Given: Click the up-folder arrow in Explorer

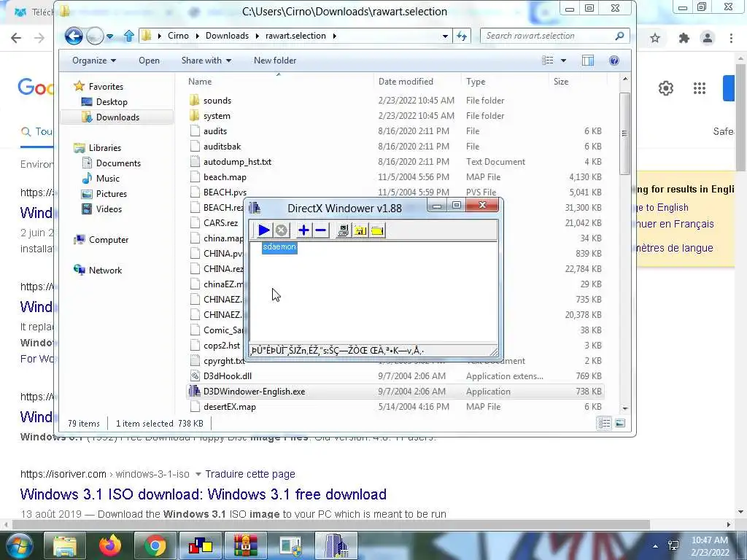Looking at the screenshot, I should pyautogui.click(x=128, y=36).
